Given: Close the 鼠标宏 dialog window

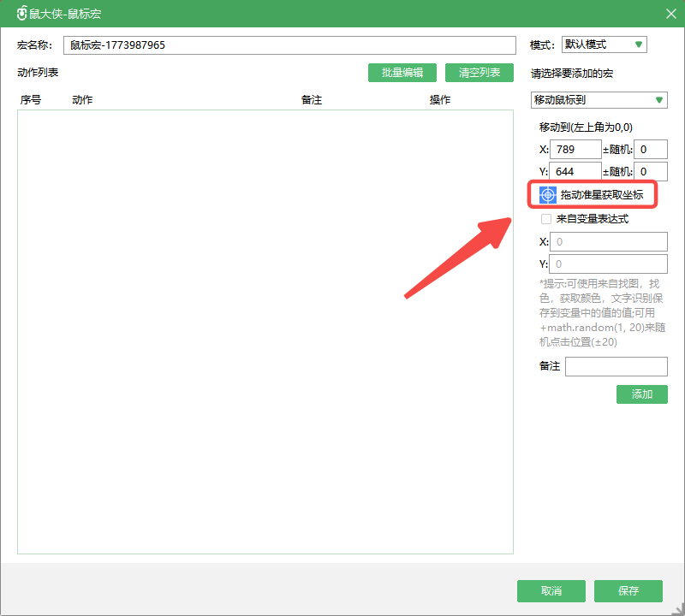Looking at the screenshot, I should click(x=670, y=14).
